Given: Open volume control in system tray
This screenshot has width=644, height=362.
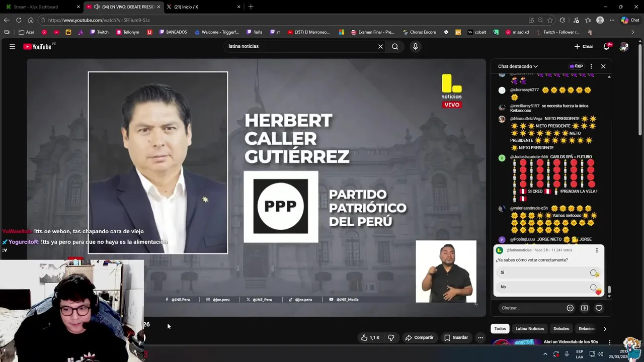Looking at the screenshot, I should point(600,354).
